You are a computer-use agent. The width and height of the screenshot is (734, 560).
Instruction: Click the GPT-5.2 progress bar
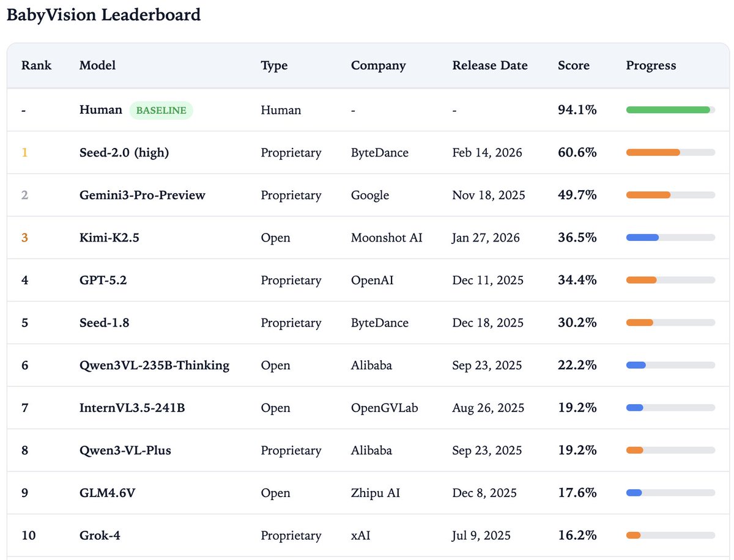(670, 280)
